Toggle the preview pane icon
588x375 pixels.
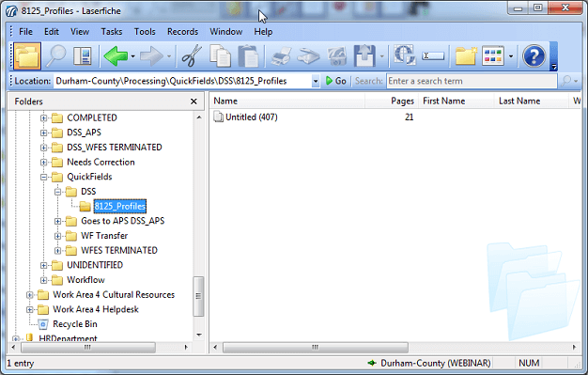click(83, 56)
